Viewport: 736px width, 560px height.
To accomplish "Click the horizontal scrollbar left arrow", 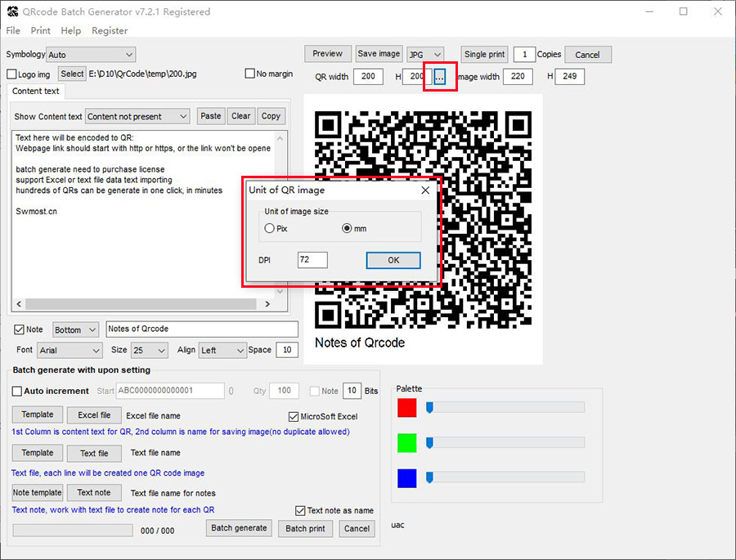I will click(x=19, y=304).
